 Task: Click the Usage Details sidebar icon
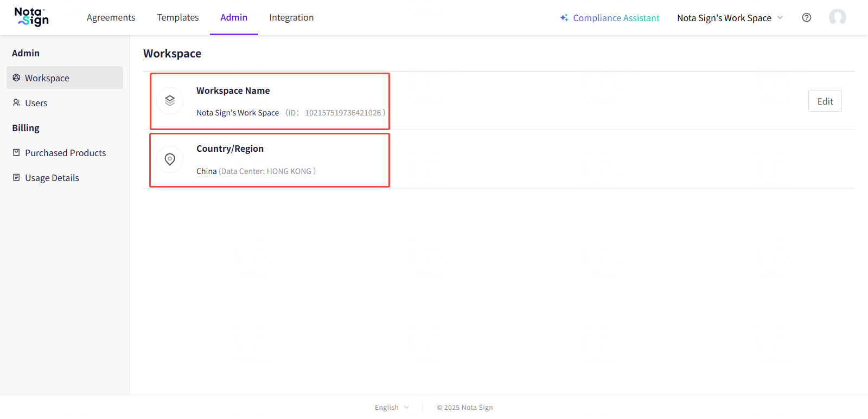tap(16, 177)
